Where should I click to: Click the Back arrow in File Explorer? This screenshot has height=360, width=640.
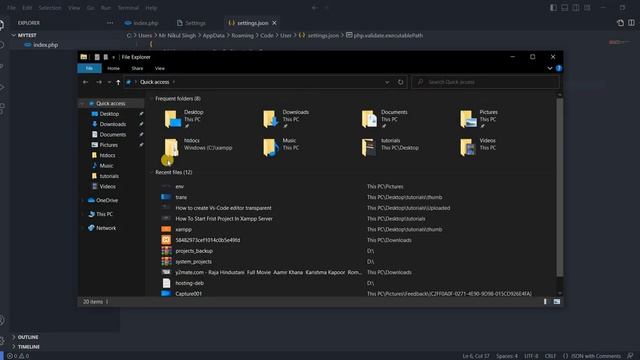pos(86,82)
